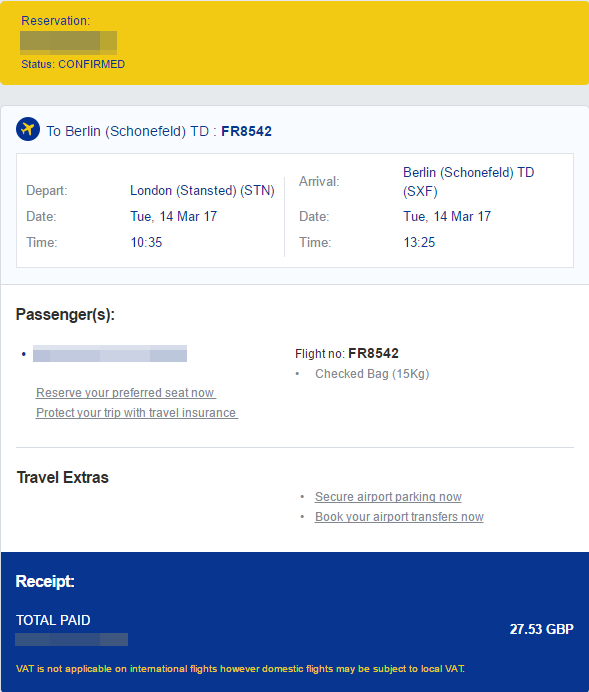Select departure airport London (Stansted) (STN)

click(202, 191)
